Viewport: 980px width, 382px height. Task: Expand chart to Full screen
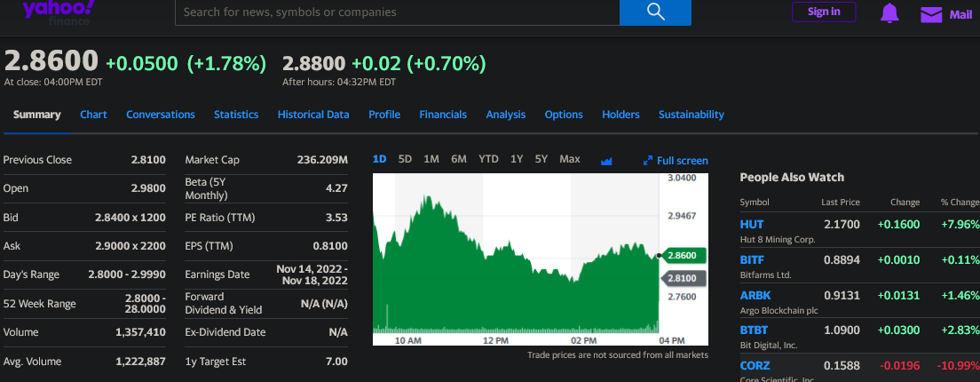click(676, 161)
